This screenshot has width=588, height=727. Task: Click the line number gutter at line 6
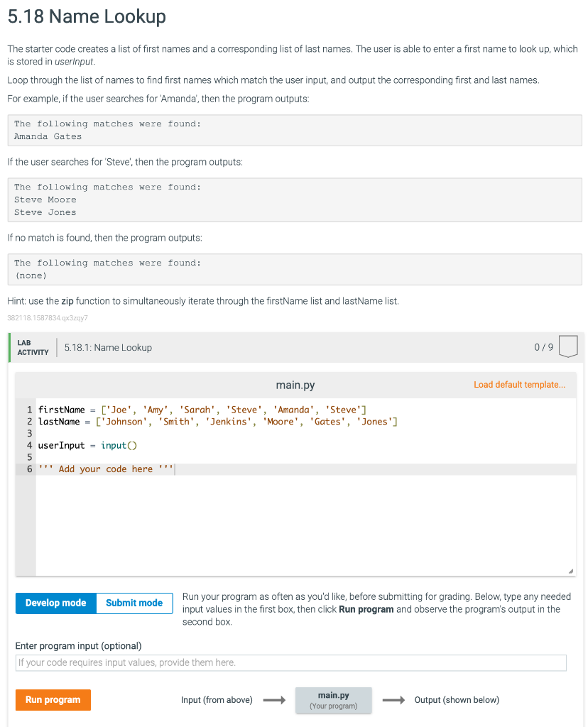tap(28, 469)
